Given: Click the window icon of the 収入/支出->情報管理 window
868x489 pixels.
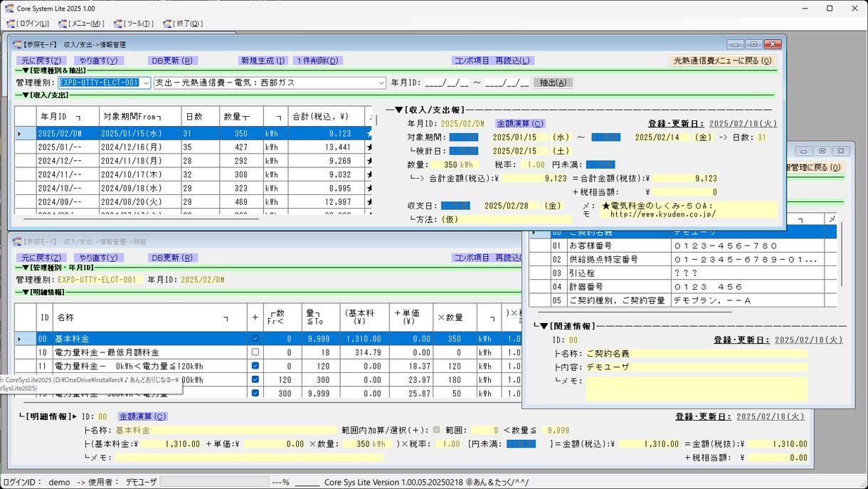Looking at the screenshot, I should click(18, 44).
